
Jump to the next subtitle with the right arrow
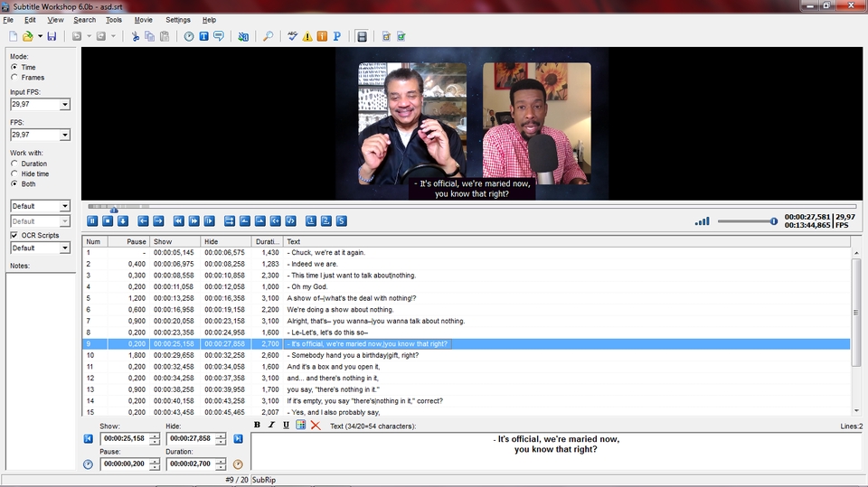coord(158,220)
